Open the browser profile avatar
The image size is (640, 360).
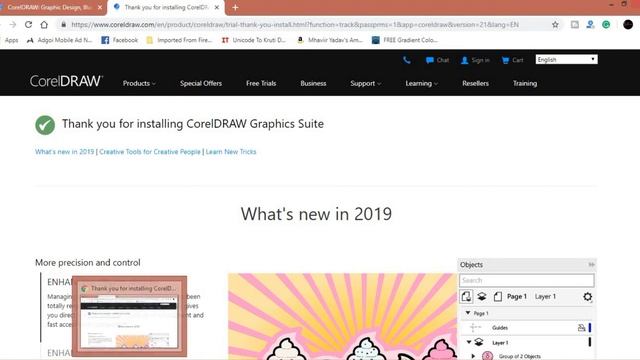(628, 24)
